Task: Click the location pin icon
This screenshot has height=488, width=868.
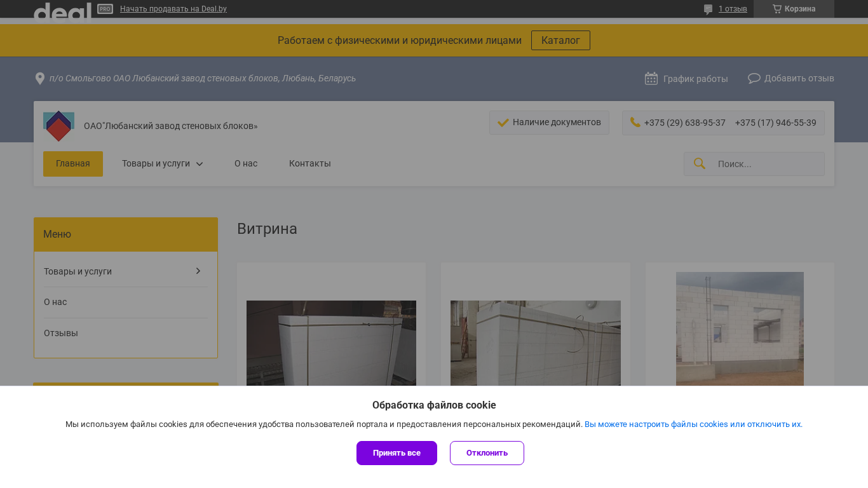Action: pos(39,79)
